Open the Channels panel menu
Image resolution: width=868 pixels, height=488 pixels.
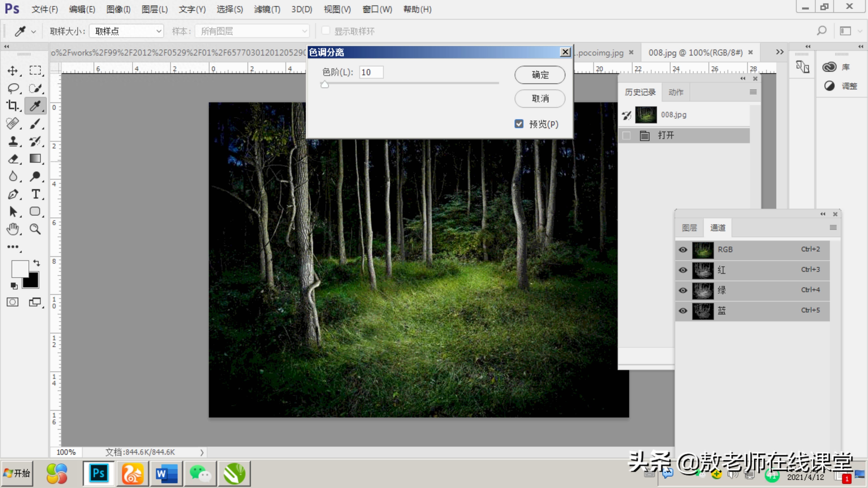[833, 228]
